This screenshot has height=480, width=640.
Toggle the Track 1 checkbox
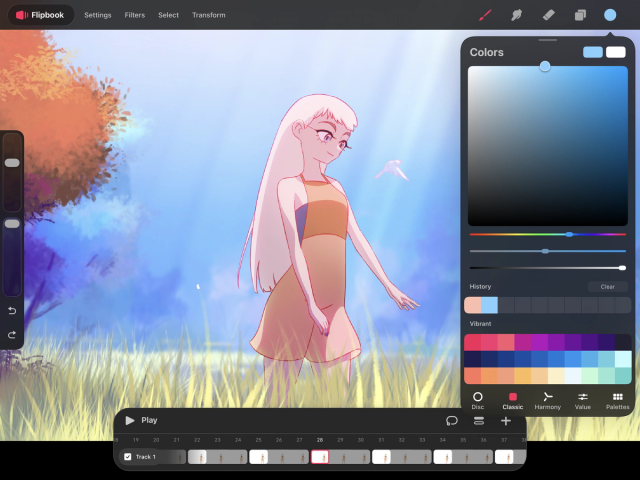click(x=127, y=457)
